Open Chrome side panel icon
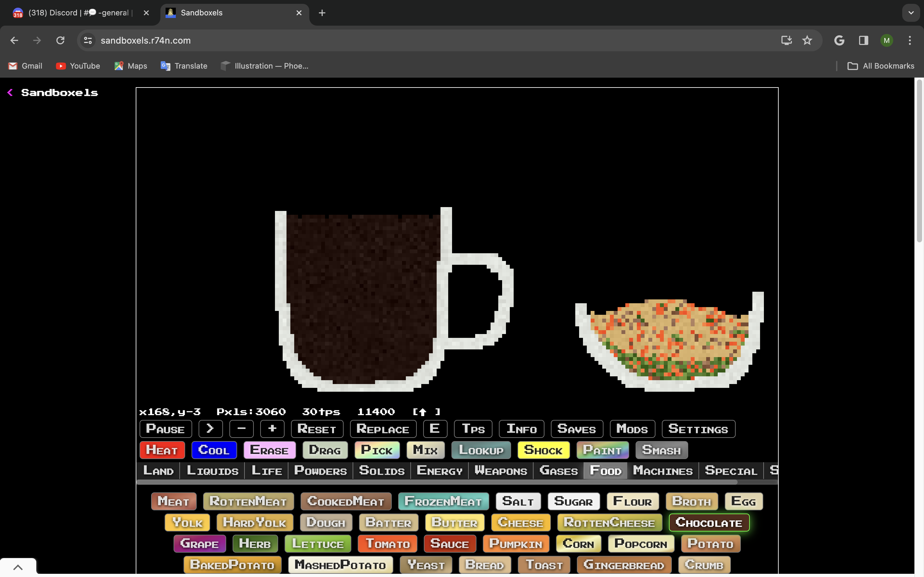The image size is (924, 577). pos(863,40)
